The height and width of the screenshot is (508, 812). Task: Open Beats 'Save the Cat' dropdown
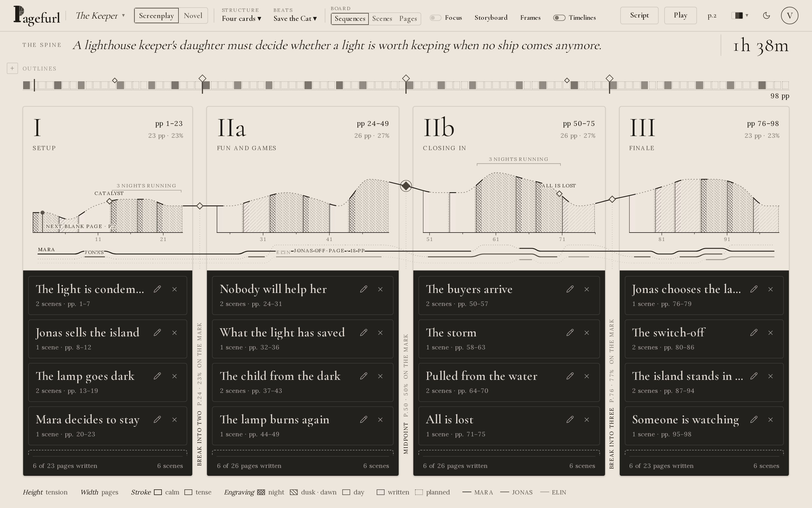coord(295,18)
